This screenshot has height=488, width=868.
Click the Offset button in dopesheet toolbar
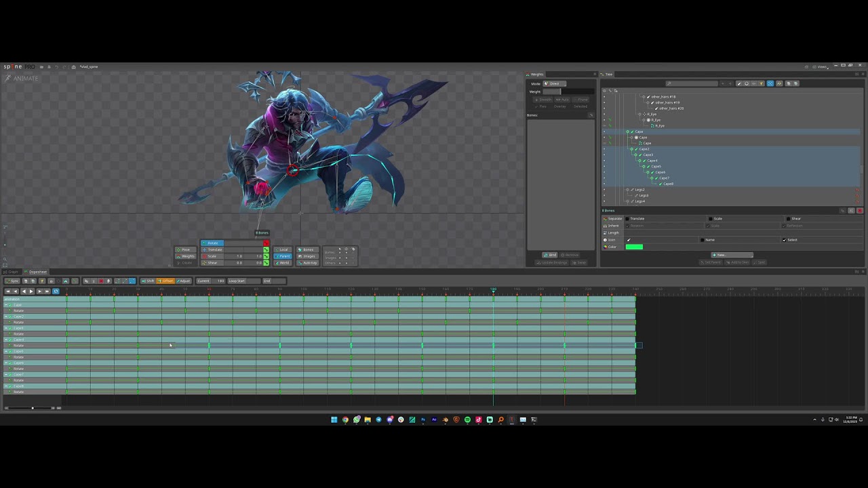pos(165,281)
